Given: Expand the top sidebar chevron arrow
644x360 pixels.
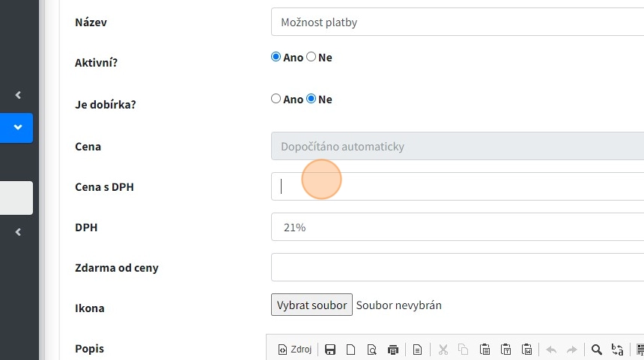Looking at the screenshot, I should (18, 95).
